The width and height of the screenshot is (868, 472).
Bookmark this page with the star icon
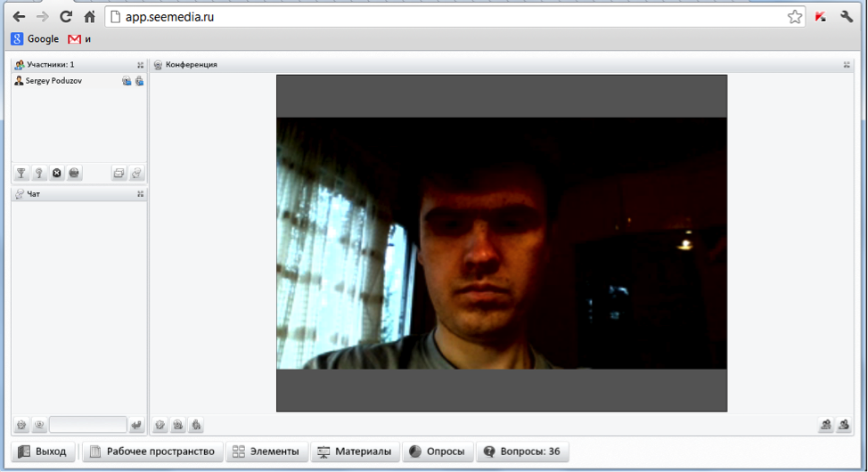coord(794,17)
